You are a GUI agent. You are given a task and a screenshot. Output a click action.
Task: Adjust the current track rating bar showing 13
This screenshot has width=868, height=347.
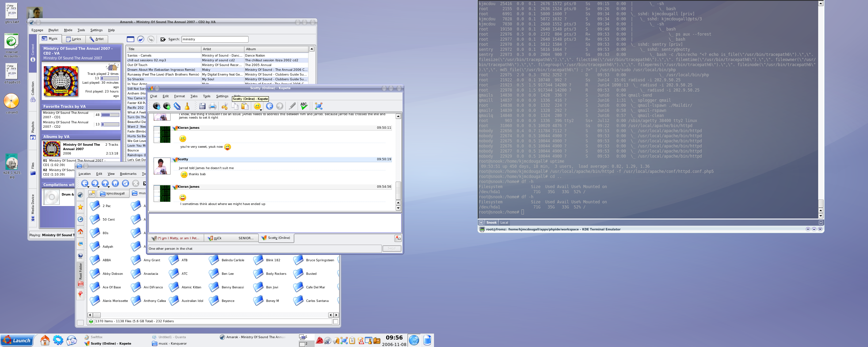click(109, 78)
